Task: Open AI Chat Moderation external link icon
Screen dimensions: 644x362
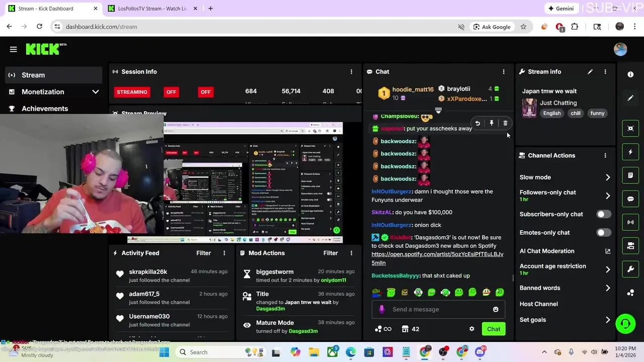Action: click(x=608, y=251)
